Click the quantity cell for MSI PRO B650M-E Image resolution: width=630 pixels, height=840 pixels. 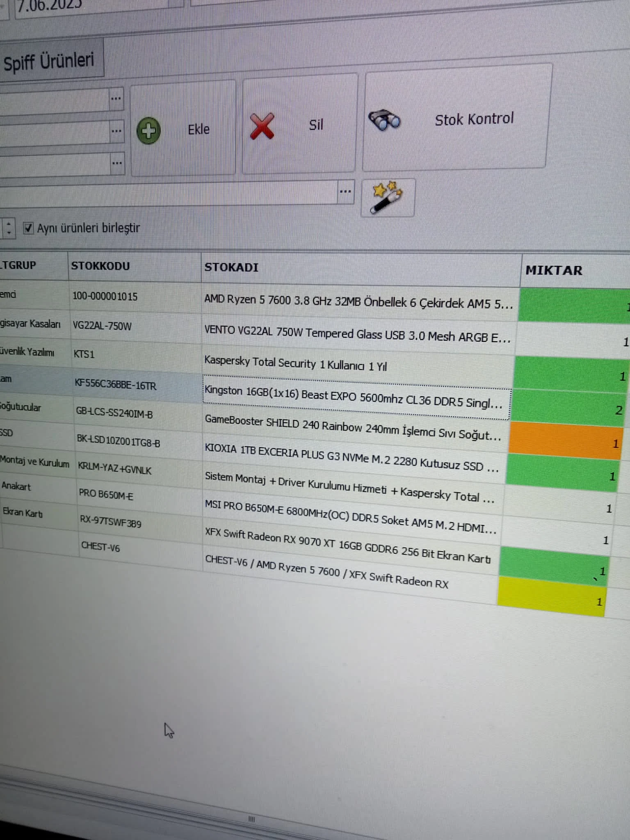557,534
